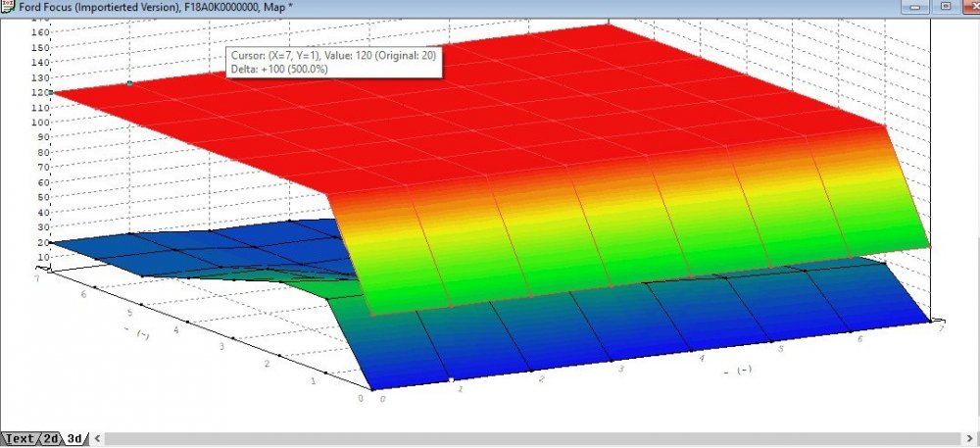
Task: Click the selected point marker on red surface
Action: [130, 83]
